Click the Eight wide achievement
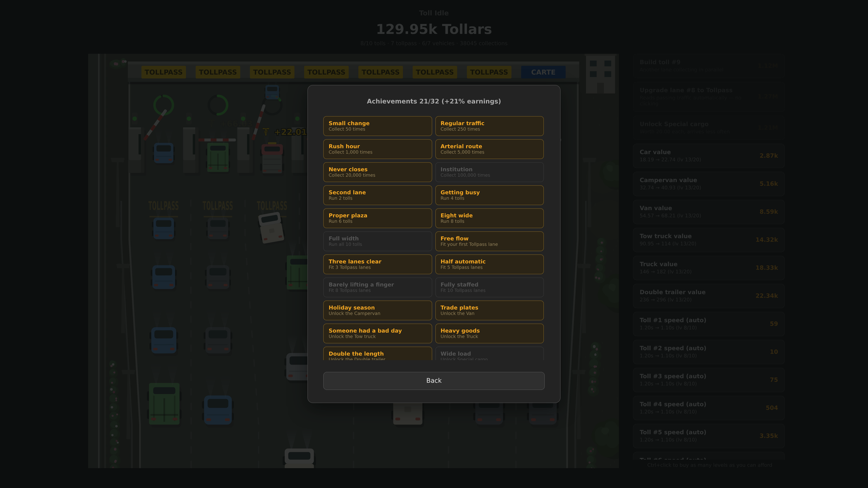The image size is (868, 488). point(489,218)
